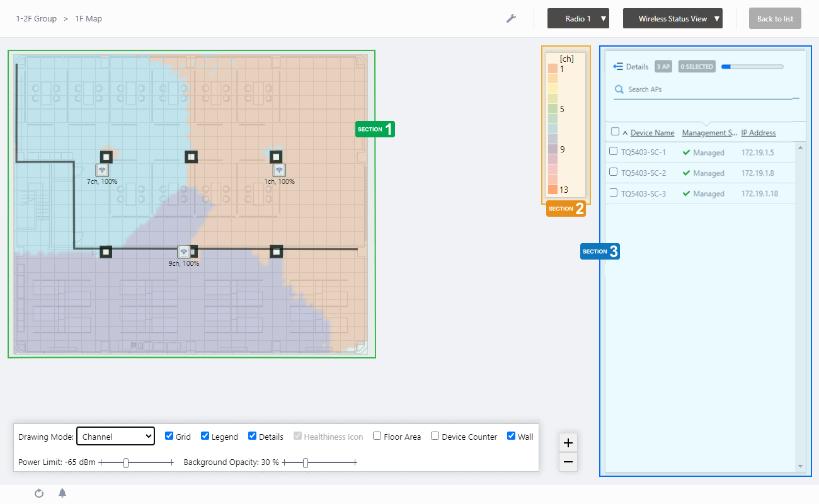
Task: Click the access point icon on channel 7
Action: [x=102, y=170]
